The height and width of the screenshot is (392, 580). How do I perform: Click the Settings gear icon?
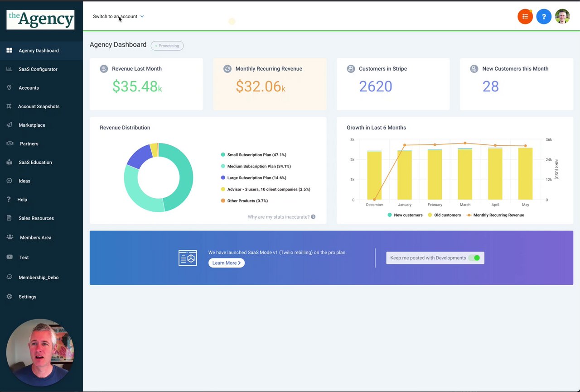coord(9,296)
